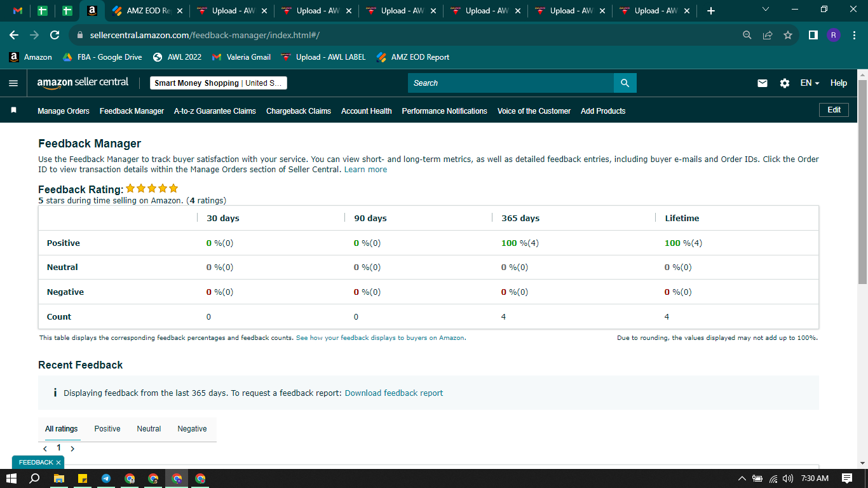Close the AMZ EOD Report tab
This screenshot has width=868, height=488.
pyautogui.click(x=179, y=11)
